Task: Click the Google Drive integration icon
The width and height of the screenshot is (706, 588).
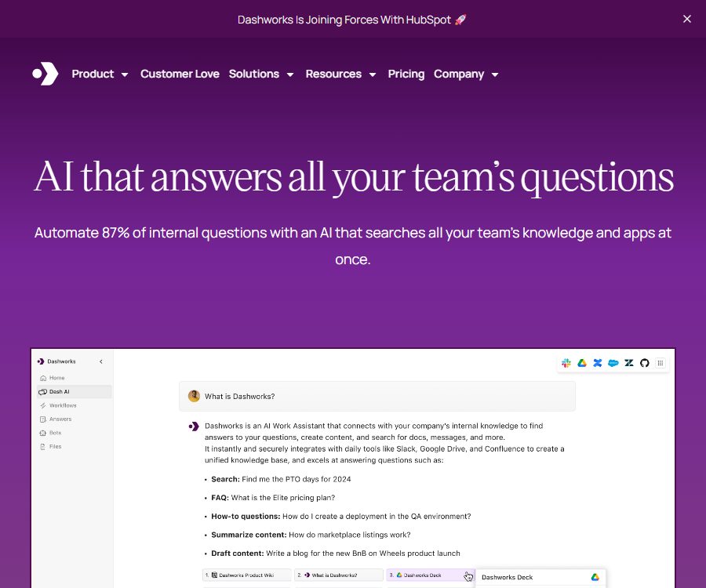Action: (582, 363)
